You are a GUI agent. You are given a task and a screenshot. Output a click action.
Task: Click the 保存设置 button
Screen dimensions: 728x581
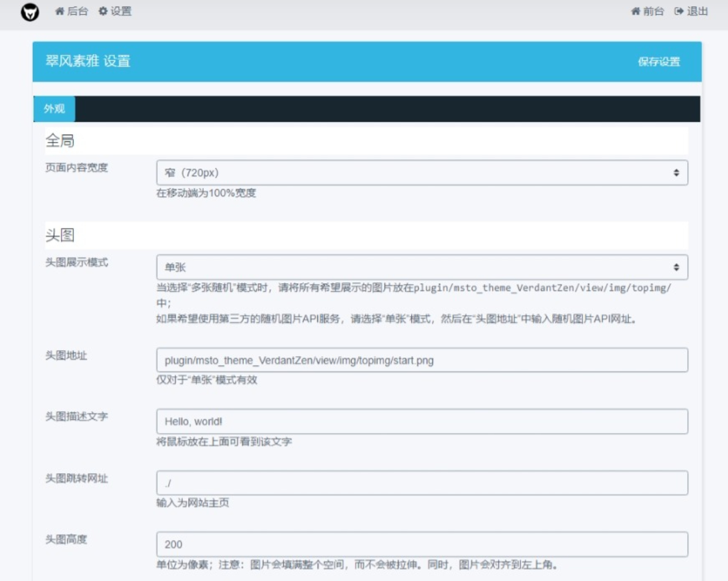point(659,62)
